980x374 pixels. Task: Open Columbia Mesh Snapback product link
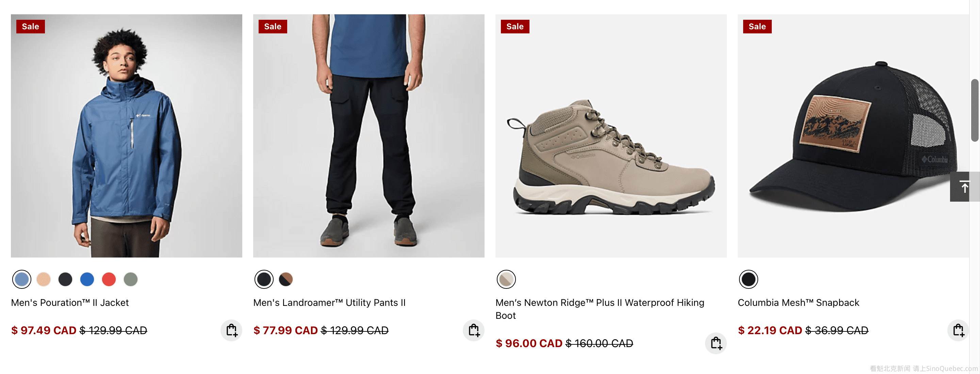(798, 302)
